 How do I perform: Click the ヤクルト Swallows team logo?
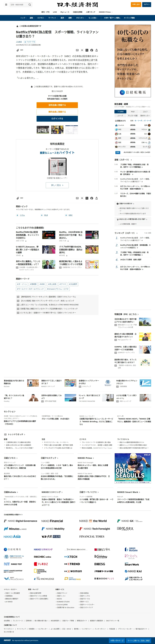(149, 129)
